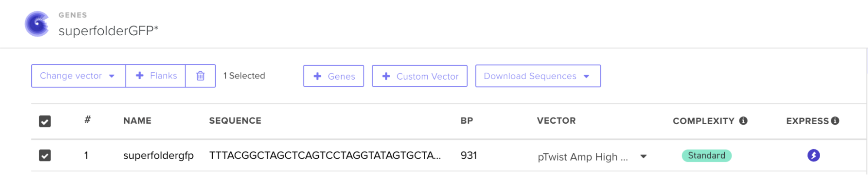868x175 pixels.
Task: Click the green Standard complexity badge
Action: click(706, 155)
